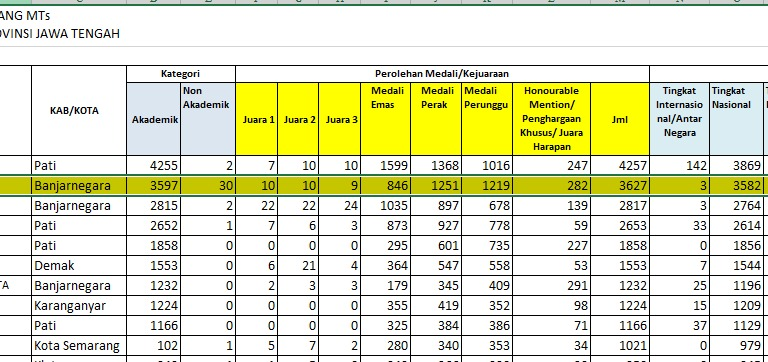Select the Medali Perunggu value 735
The height and width of the screenshot is (362, 768).
tap(487, 246)
